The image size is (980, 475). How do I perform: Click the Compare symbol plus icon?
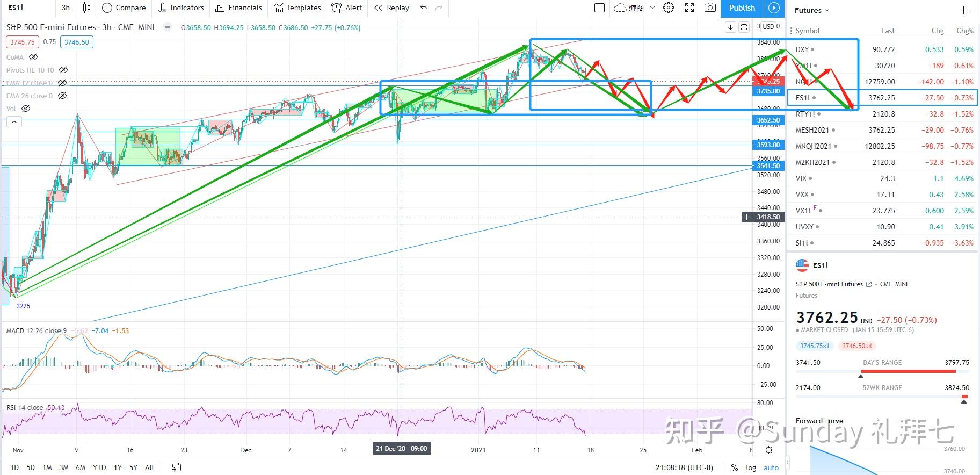[107, 8]
